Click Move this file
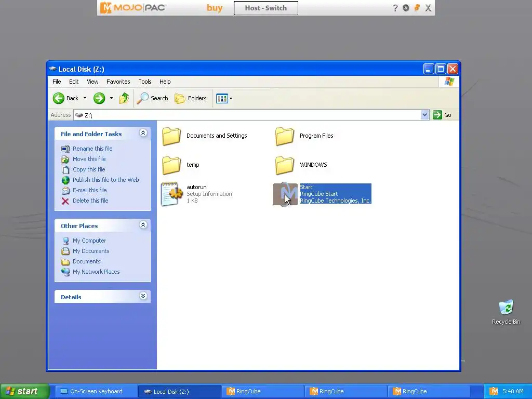Screen dimensions: 532x399 89,159
